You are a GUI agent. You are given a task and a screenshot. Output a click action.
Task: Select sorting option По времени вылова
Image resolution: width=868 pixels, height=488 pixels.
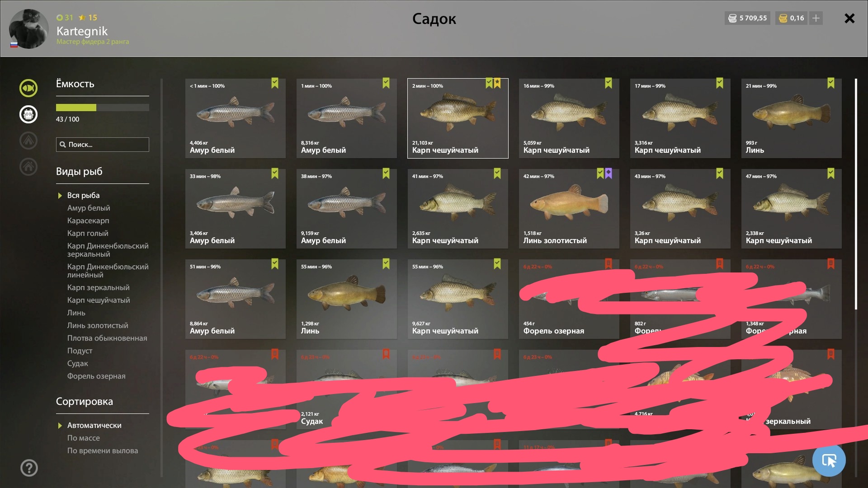(x=103, y=450)
